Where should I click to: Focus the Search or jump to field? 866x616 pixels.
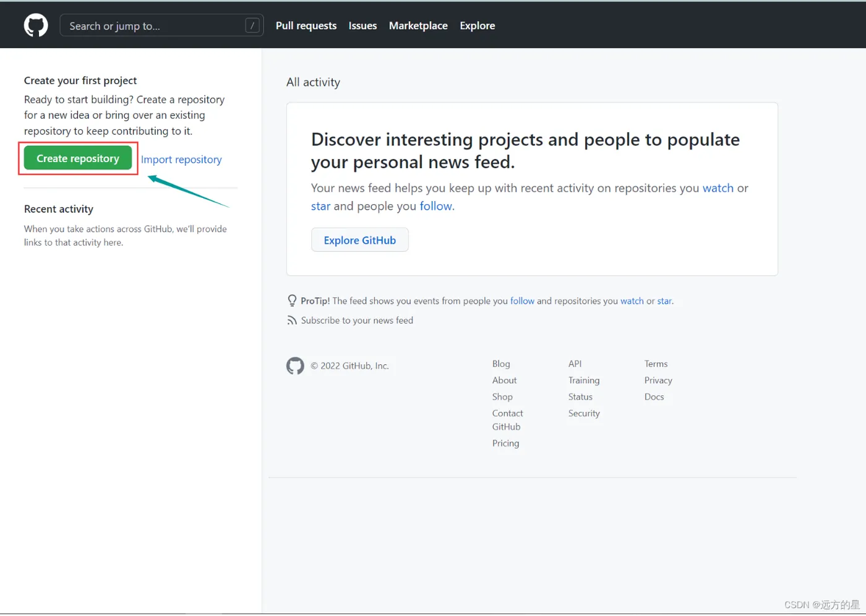(161, 25)
